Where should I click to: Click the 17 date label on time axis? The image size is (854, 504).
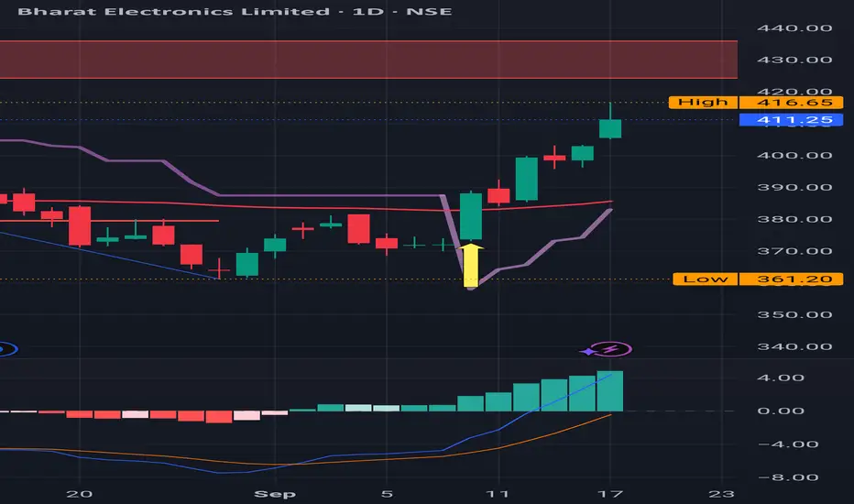click(x=610, y=494)
